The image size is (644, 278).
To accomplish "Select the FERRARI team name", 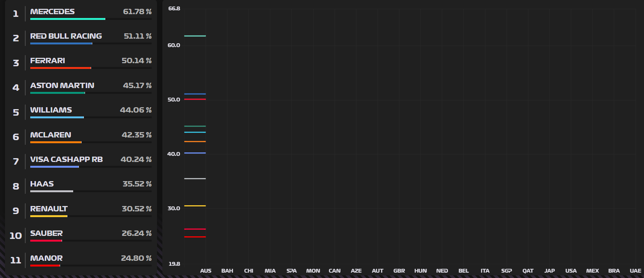I will [x=47, y=61].
